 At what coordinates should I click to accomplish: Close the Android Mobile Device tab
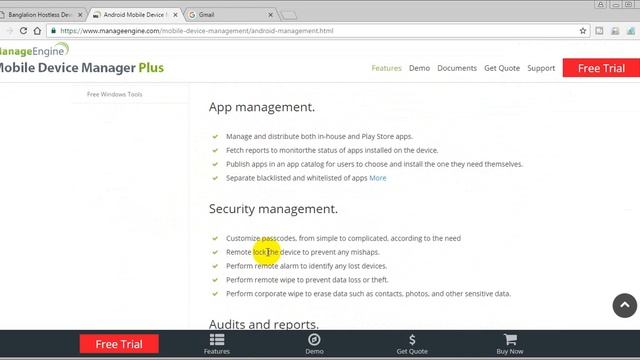[176, 15]
